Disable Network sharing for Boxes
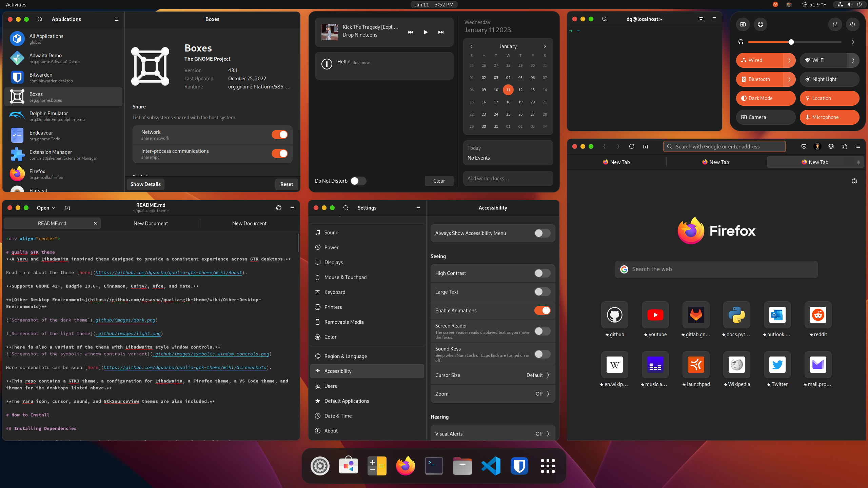This screenshot has height=488, width=868. (x=279, y=135)
